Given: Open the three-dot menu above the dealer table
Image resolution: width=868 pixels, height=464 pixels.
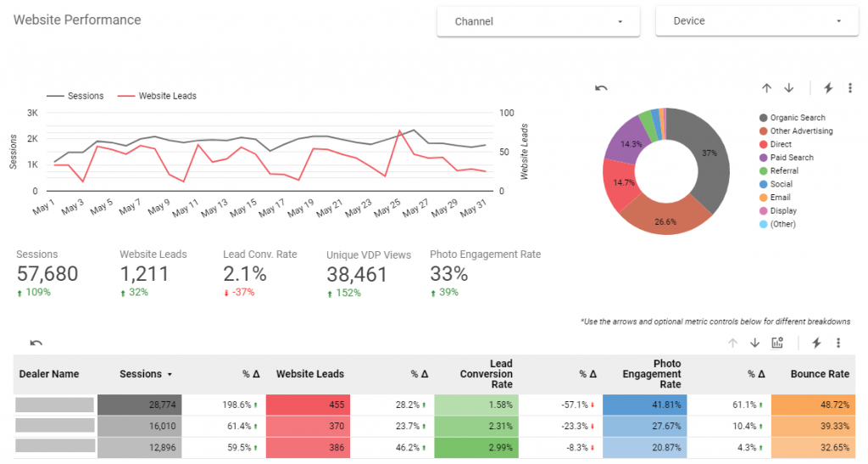Looking at the screenshot, I should tap(838, 343).
